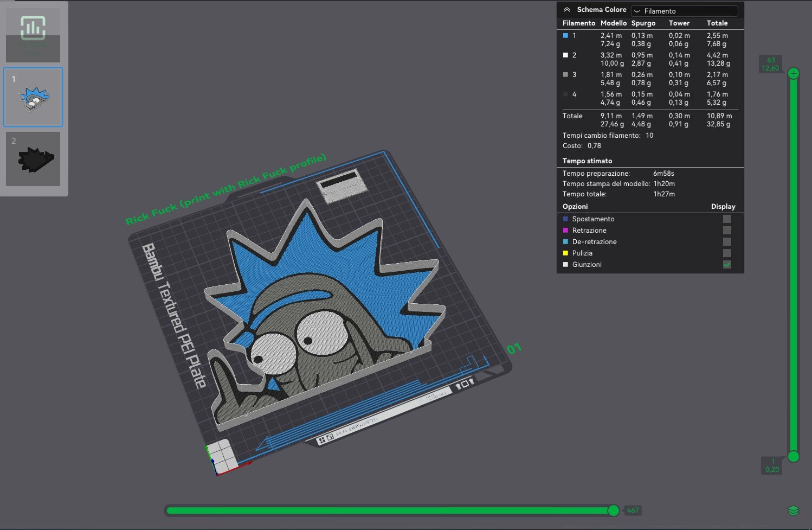
Task: Click the 467 value on the horizontal slider
Action: [x=632, y=510]
